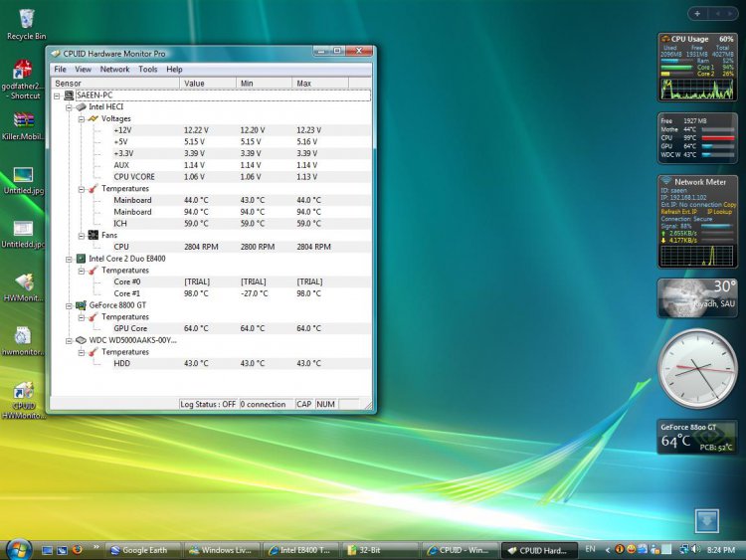Click the volume speaker tray icon

click(696, 549)
